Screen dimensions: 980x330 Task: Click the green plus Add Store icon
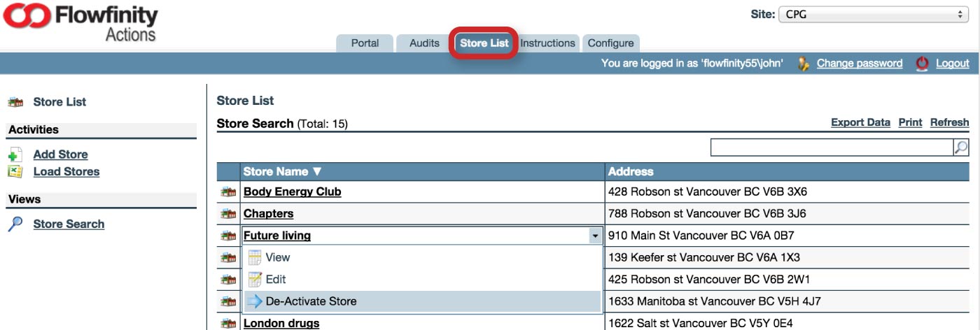pos(15,155)
